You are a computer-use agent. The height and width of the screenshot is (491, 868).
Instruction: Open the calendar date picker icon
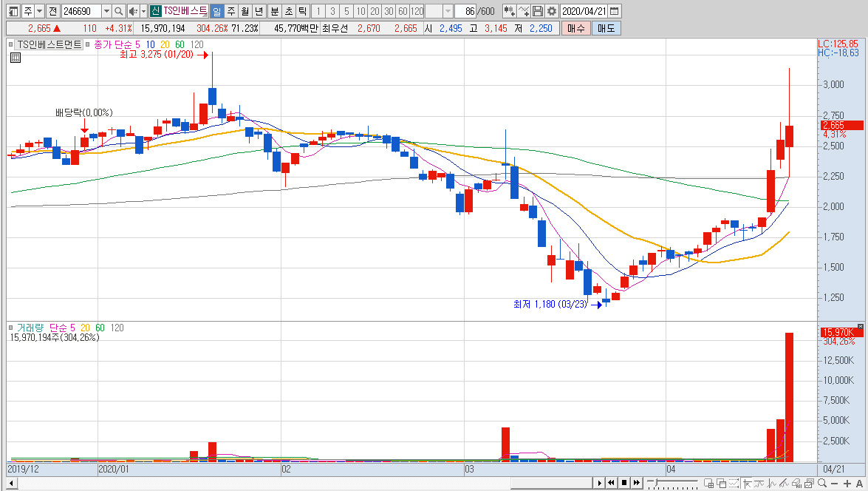coord(615,11)
